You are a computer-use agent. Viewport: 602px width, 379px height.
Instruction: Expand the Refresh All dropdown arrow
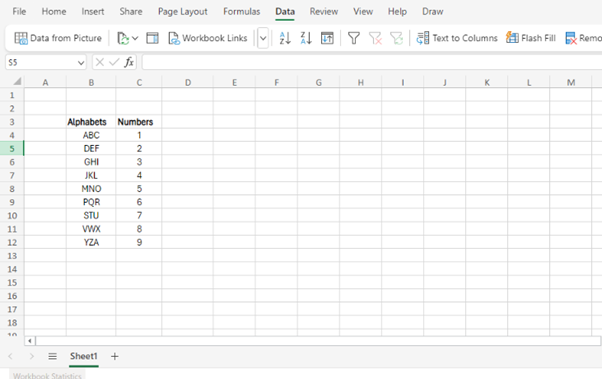click(x=135, y=38)
